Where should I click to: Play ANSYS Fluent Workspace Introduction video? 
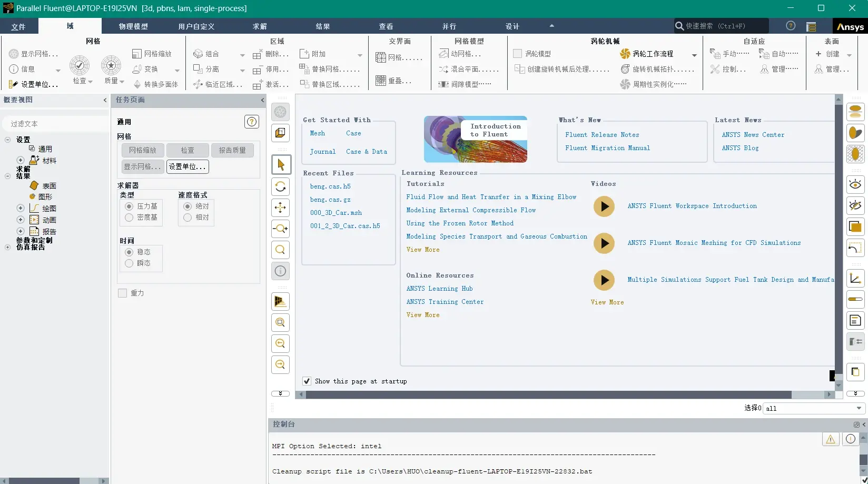[x=604, y=206]
